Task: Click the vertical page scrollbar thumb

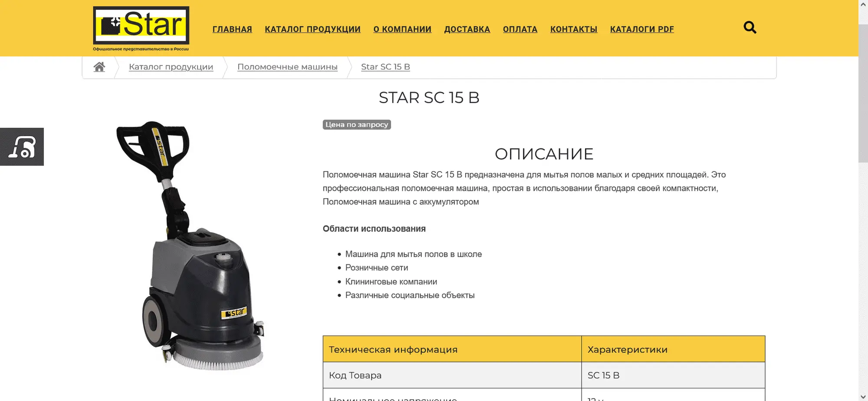Action: pyautogui.click(x=863, y=93)
